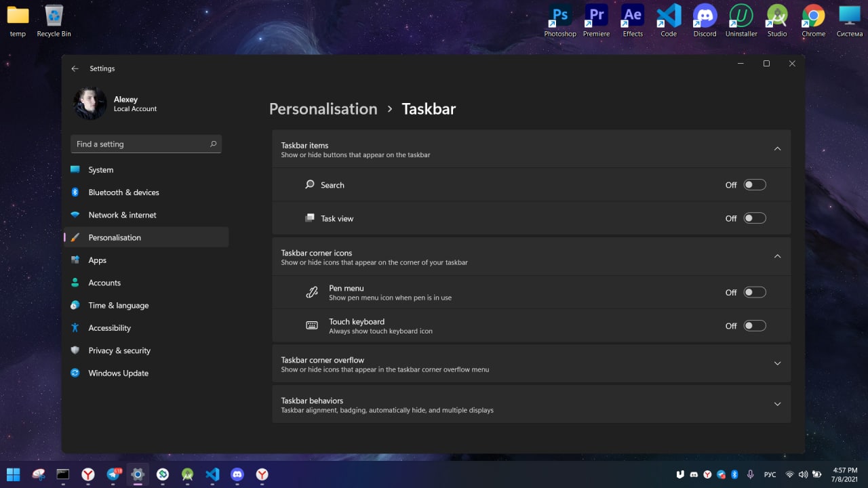This screenshot has width=868, height=488.
Task: Open the clock showing 4:57 PM
Action: (x=845, y=474)
